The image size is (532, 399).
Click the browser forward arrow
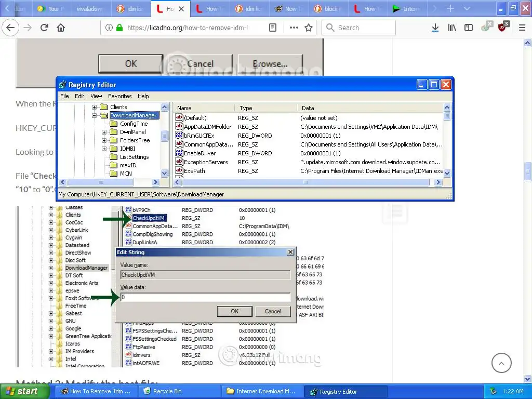28,28
